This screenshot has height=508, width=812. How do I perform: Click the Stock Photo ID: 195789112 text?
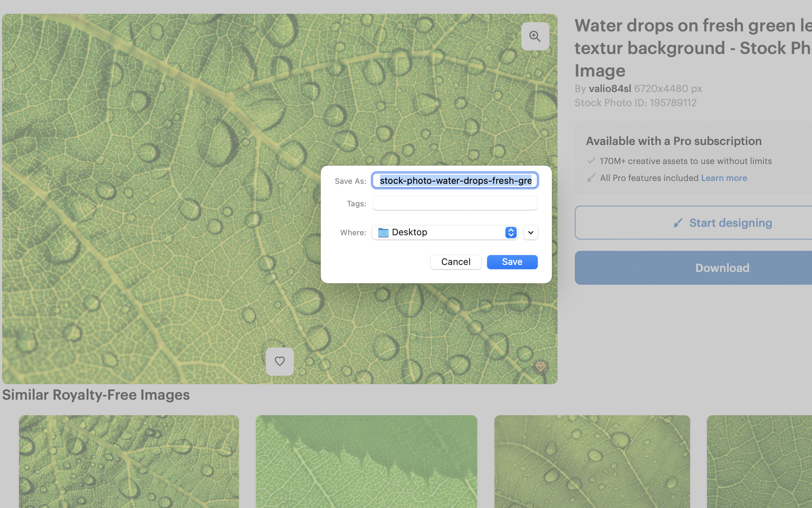click(x=635, y=103)
